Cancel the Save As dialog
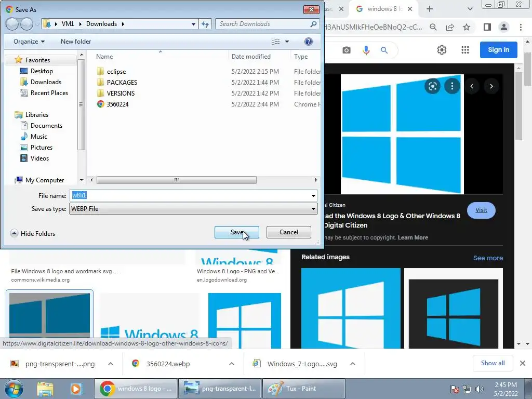Viewport: 532px width, 399px height. point(289,232)
